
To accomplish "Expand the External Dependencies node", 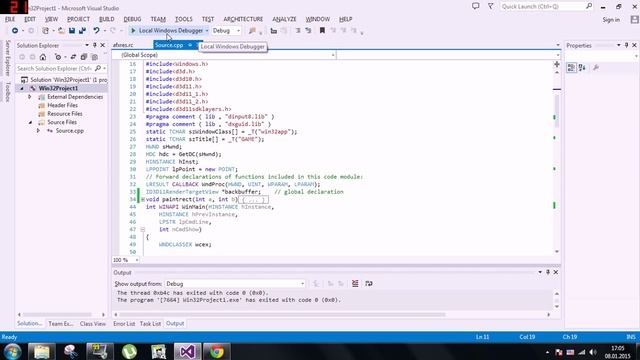I will (29, 97).
